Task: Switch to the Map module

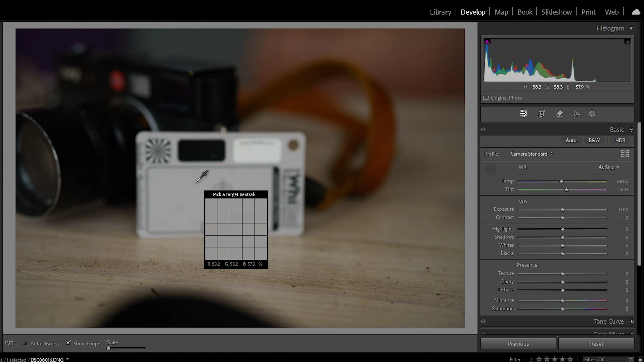Action: (501, 12)
